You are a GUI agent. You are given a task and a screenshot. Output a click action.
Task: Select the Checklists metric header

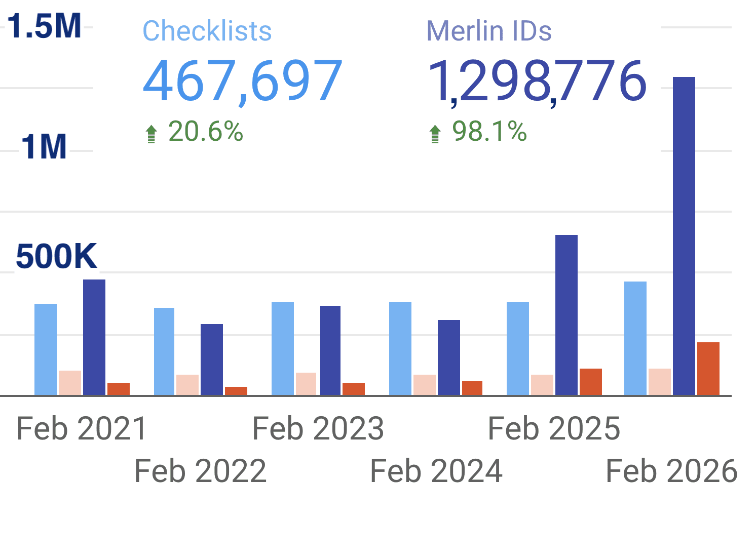point(207,30)
